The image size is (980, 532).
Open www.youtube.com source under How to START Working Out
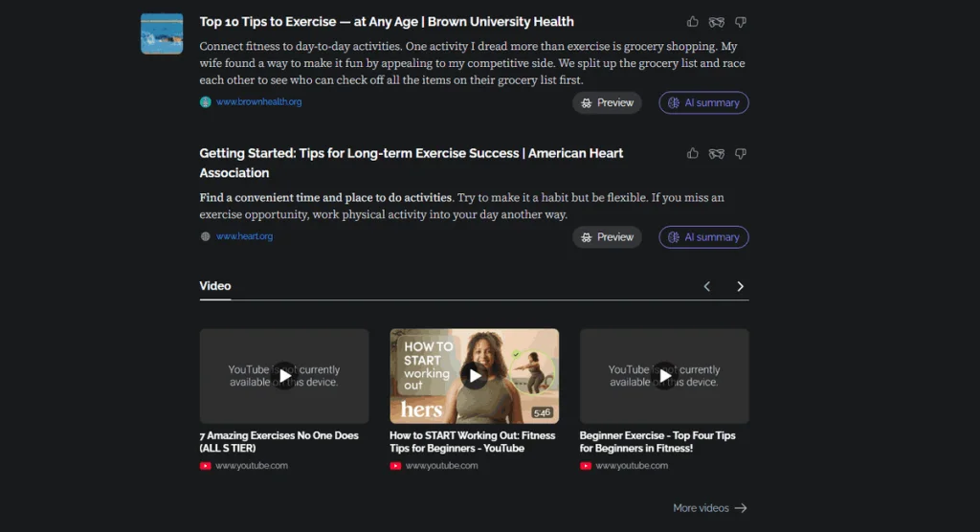pos(442,466)
